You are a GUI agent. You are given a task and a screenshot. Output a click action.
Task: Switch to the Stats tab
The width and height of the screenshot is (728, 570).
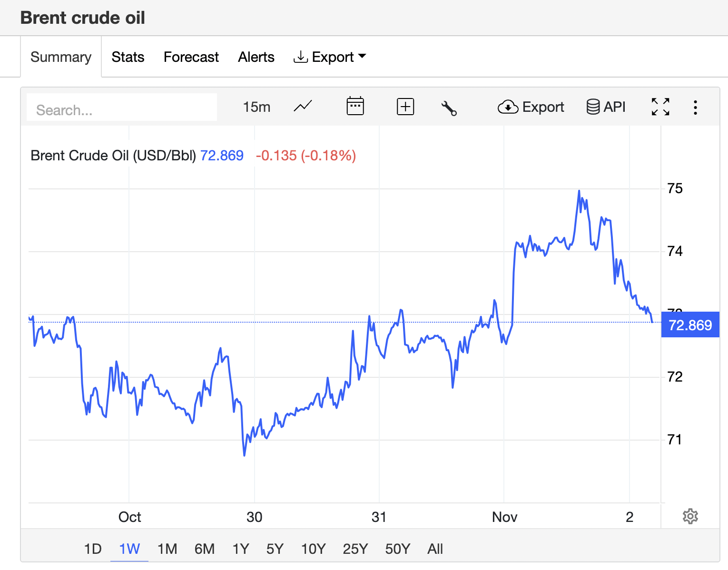pyautogui.click(x=128, y=57)
